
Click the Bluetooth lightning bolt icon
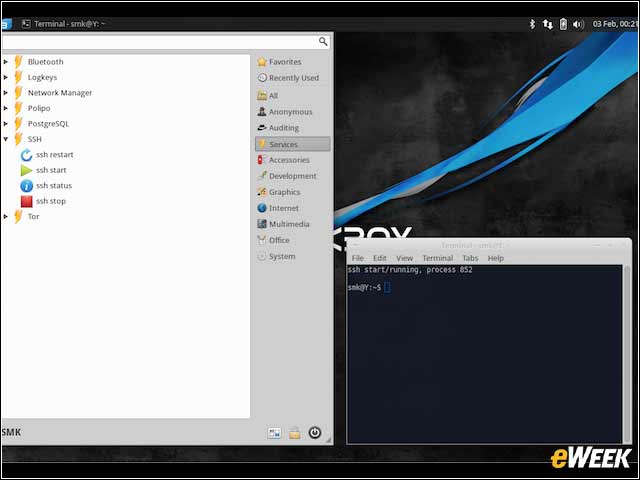pos(18,62)
